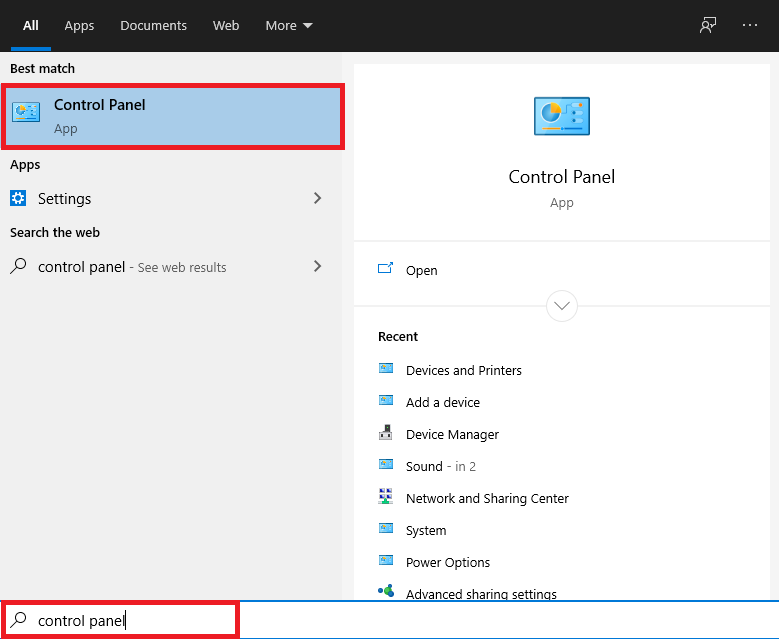This screenshot has height=639, width=779.
Task: Expand actions with the circular down chevron
Action: click(x=562, y=306)
